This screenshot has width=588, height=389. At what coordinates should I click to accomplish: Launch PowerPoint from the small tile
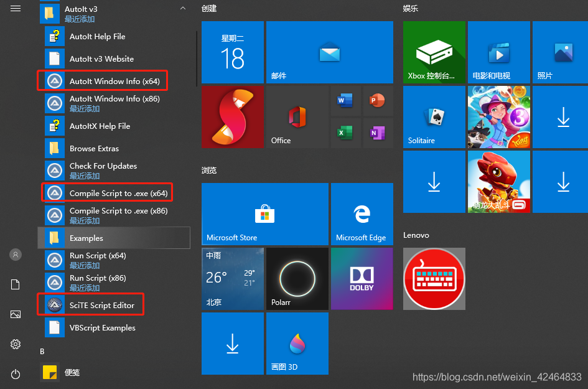point(378,101)
